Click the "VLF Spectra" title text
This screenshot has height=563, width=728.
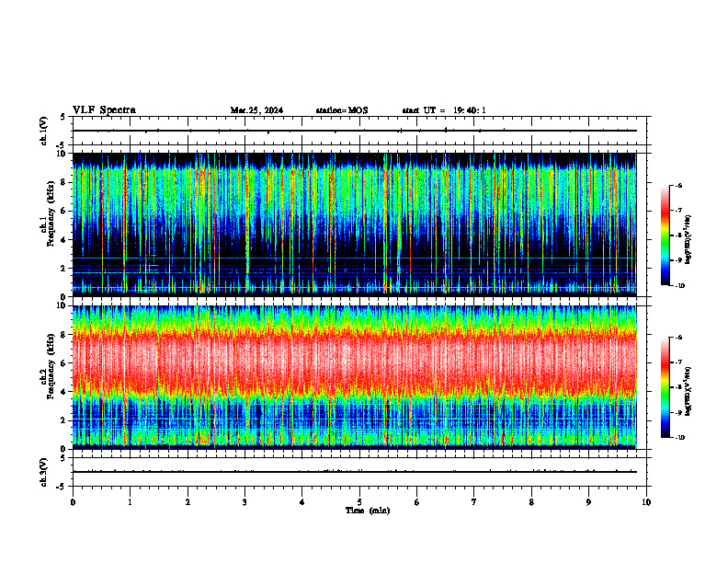tap(104, 110)
